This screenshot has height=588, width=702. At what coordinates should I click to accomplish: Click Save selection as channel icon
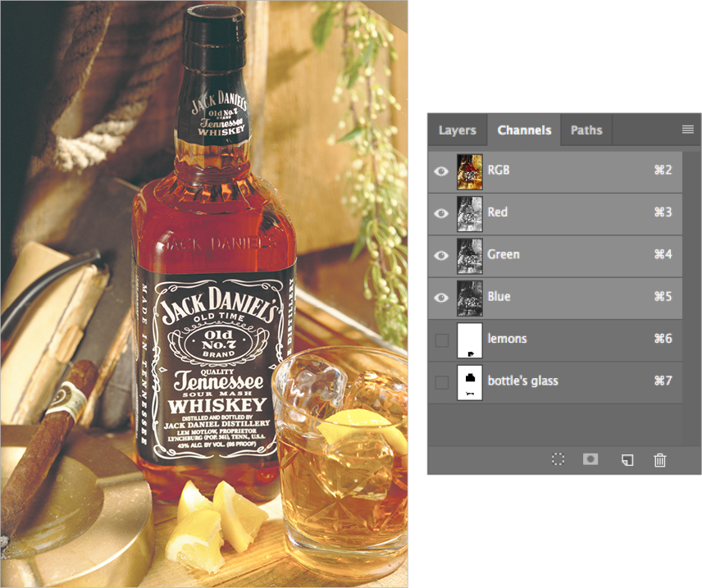click(590, 460)
